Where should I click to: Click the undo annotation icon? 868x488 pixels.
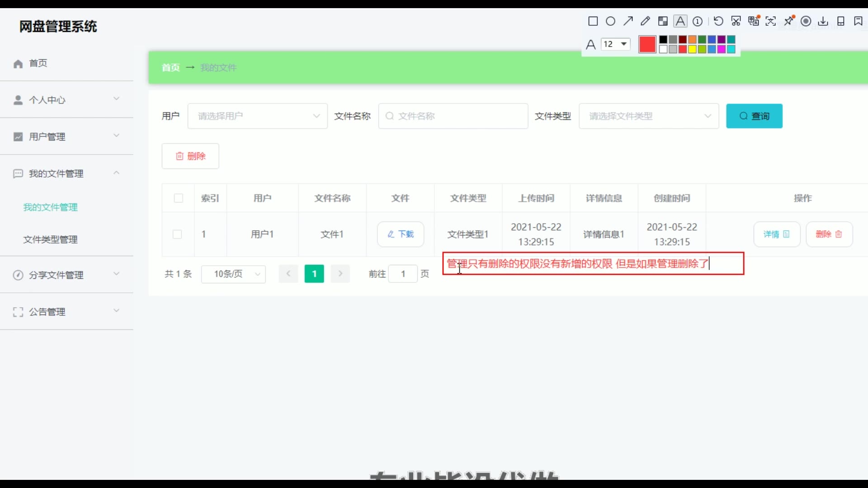718,21
